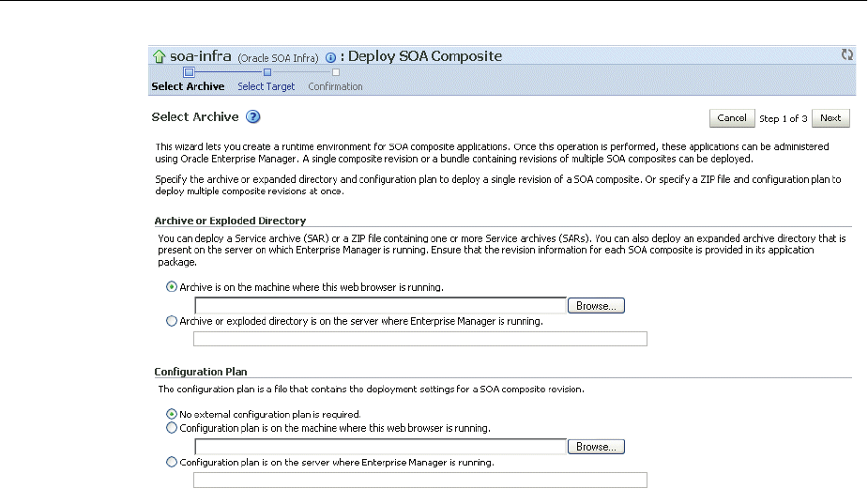
Task: Click the refresh icon in the header
Action: [x=846, y=55]
